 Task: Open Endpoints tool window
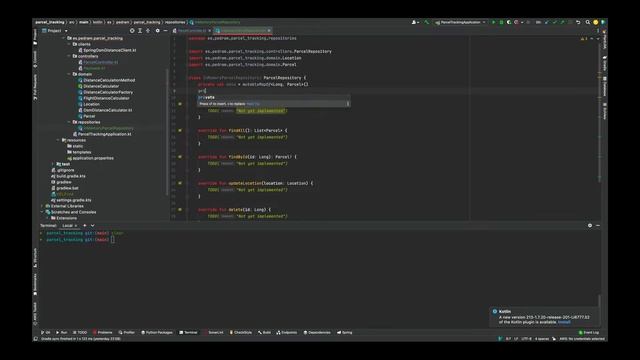(x=287, y=333)
